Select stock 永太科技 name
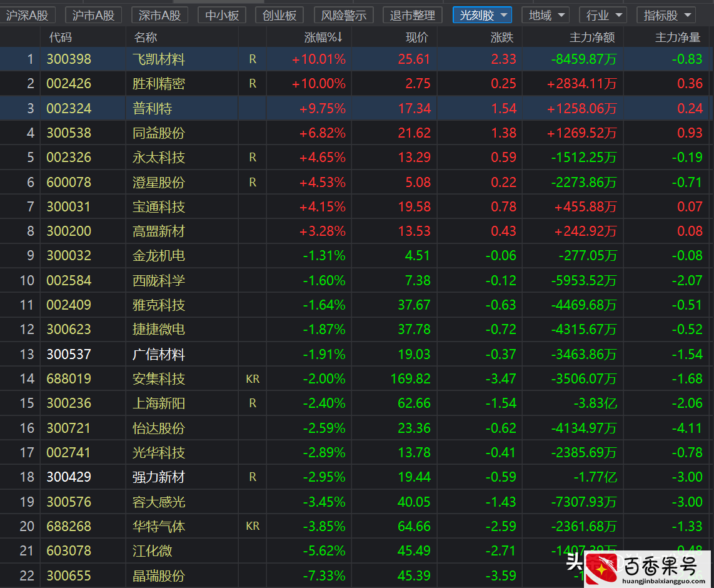Image resolution: width=714 pixels, height=588 pixels. click(x=158, y=158)
